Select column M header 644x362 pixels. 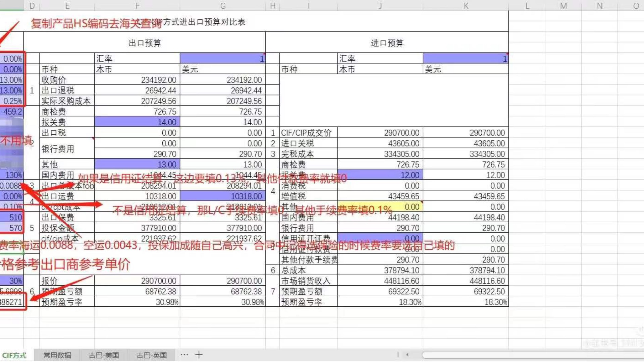pos(563,6)
